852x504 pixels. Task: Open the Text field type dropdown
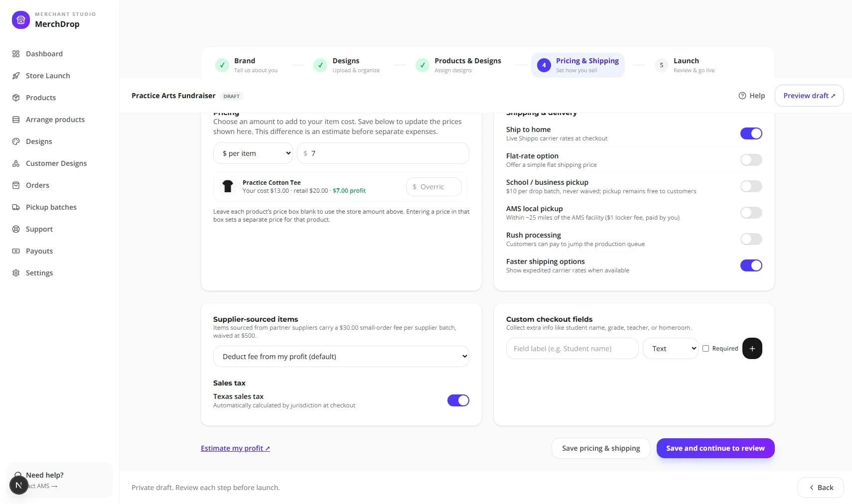(670, 349)
